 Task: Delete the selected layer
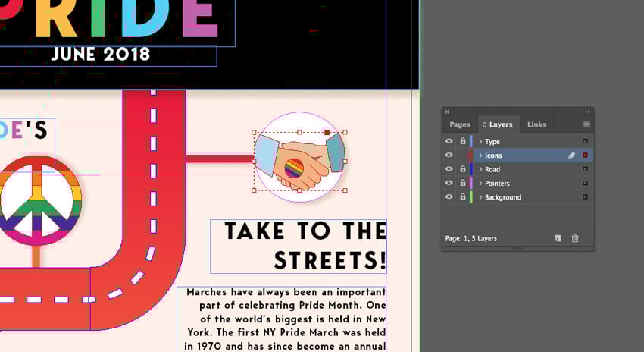[575, 238]
